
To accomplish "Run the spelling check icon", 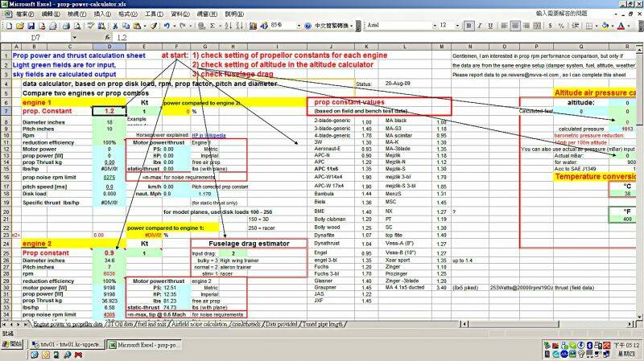I will (x=91, y=26).
